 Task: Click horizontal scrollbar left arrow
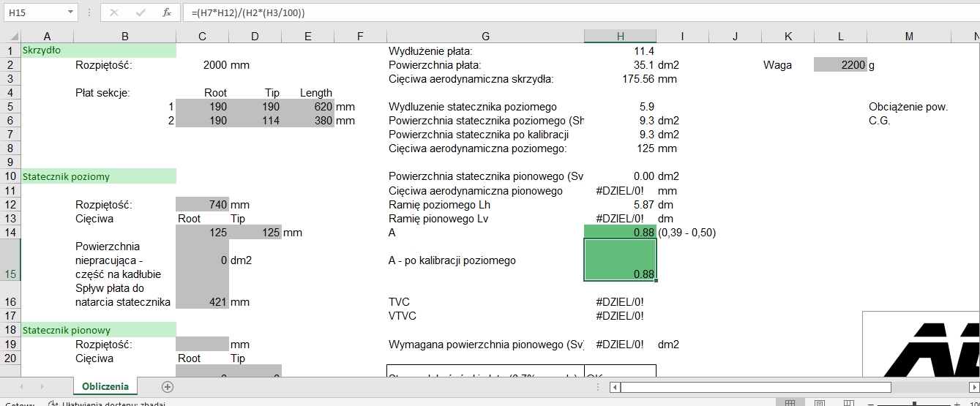click(615, 387)
